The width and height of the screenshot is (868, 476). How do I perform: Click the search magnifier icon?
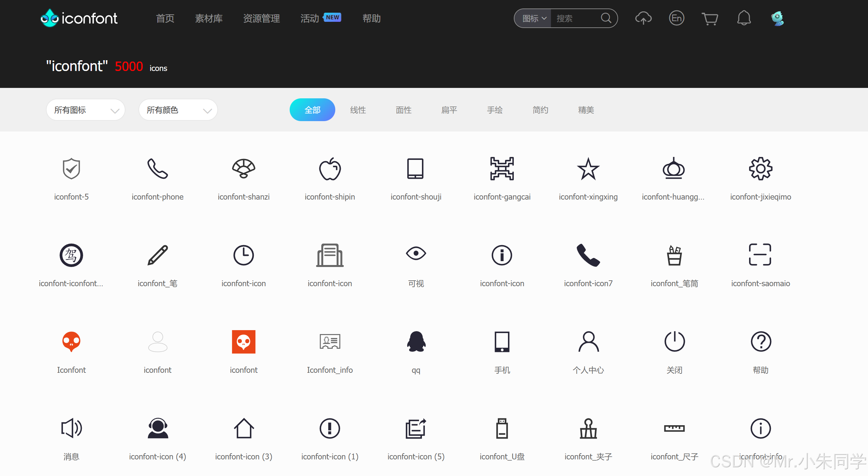606,18
